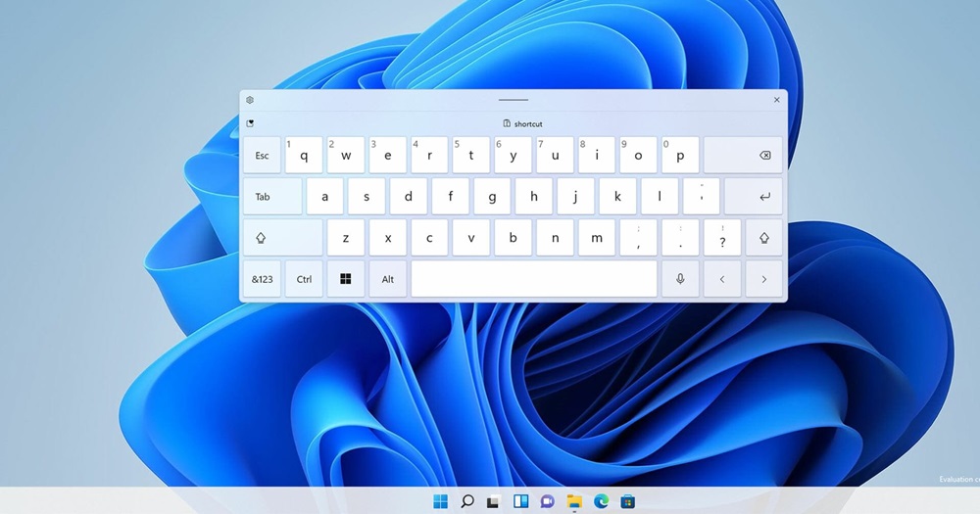The height and width of the screenshot is (514, 980).
Task: Tap the b key
Action: point(514,238)
